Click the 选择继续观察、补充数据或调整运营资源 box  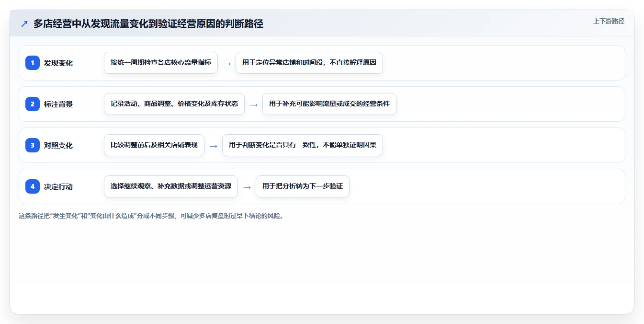click(171, 186)
